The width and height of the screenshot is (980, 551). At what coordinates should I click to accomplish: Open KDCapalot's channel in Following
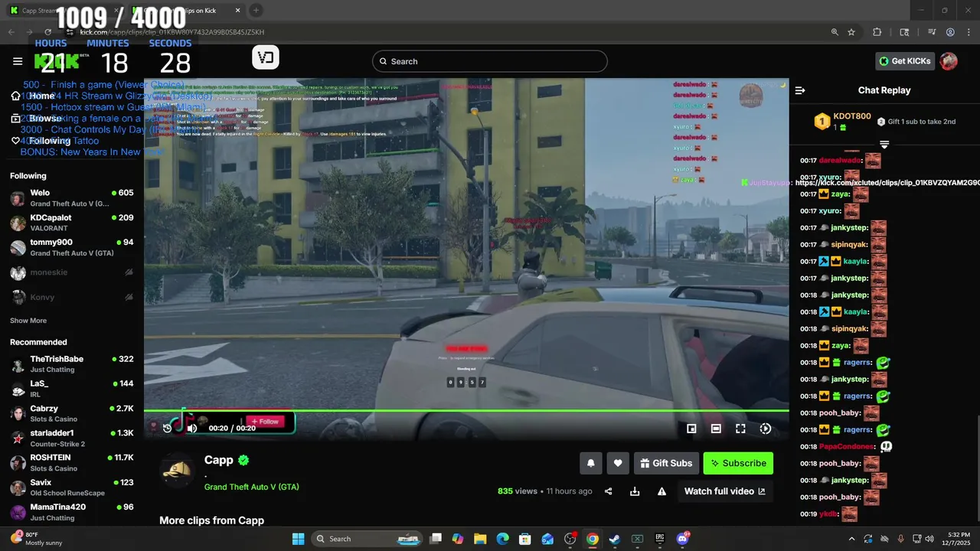click(x=72, y=223)
